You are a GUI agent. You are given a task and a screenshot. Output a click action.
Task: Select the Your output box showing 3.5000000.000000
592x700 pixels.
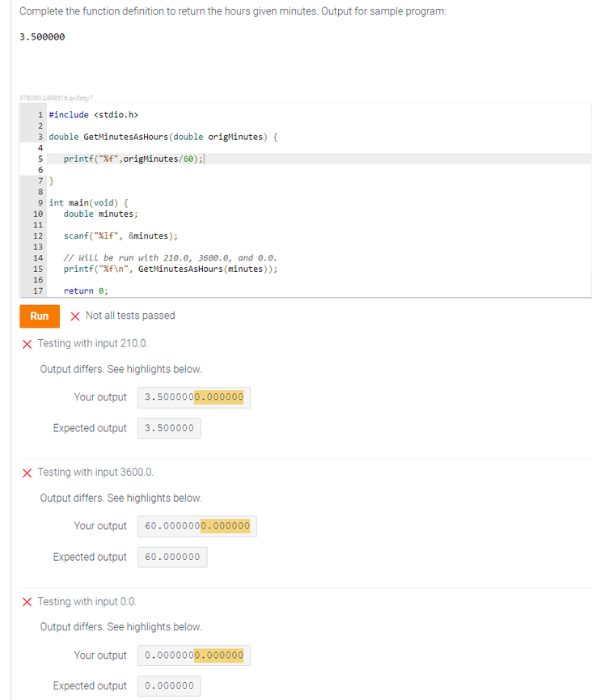coord(193,397)
